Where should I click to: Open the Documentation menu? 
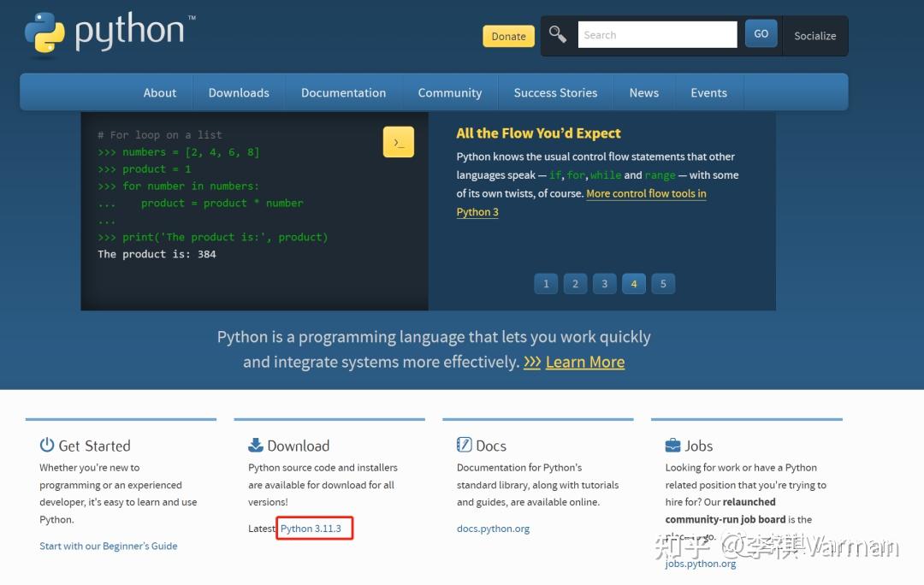343,92
